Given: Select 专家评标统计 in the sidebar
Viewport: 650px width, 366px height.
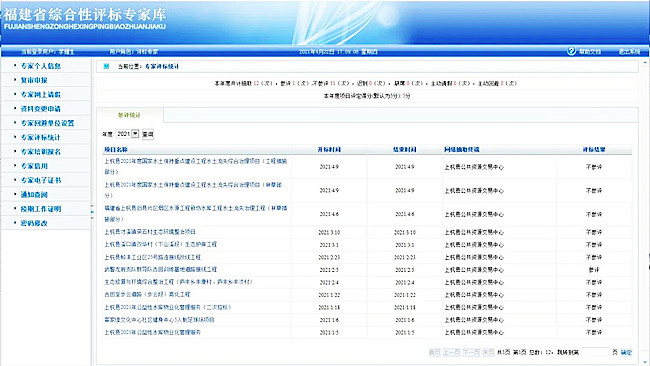Looking at the screenshot, I should click(x=41, y=137).
